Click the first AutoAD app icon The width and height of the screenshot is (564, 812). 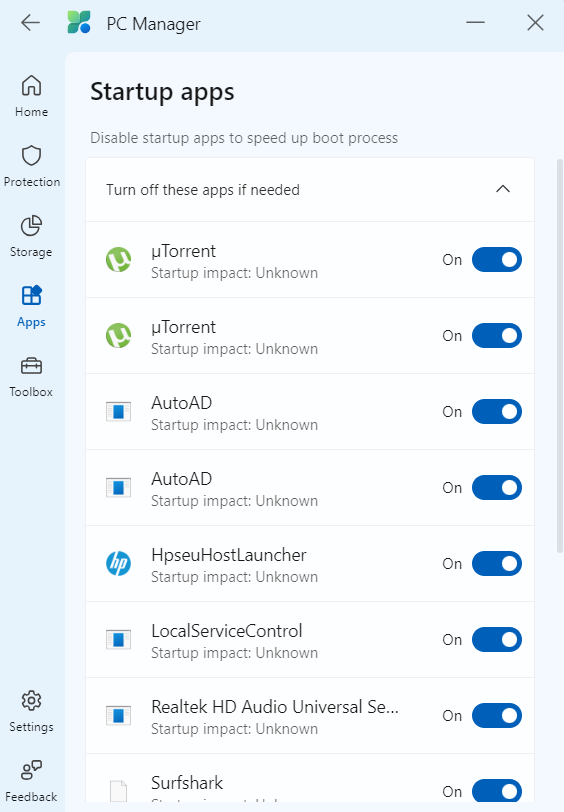click(119, 412)
